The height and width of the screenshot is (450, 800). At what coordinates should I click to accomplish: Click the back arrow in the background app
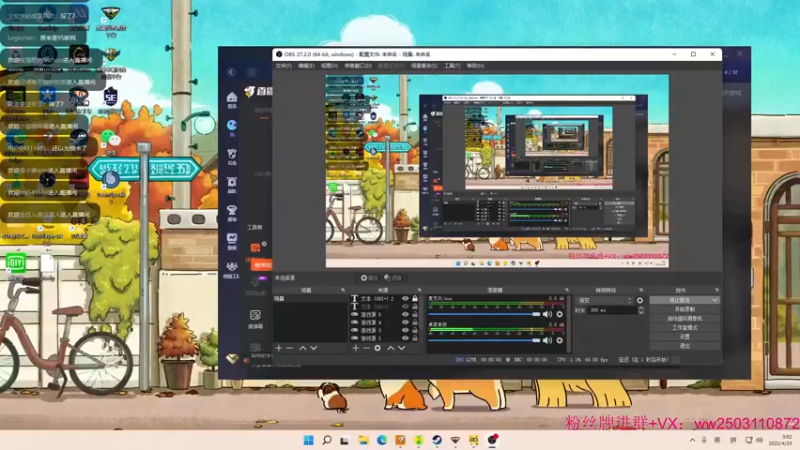[231, 72]
